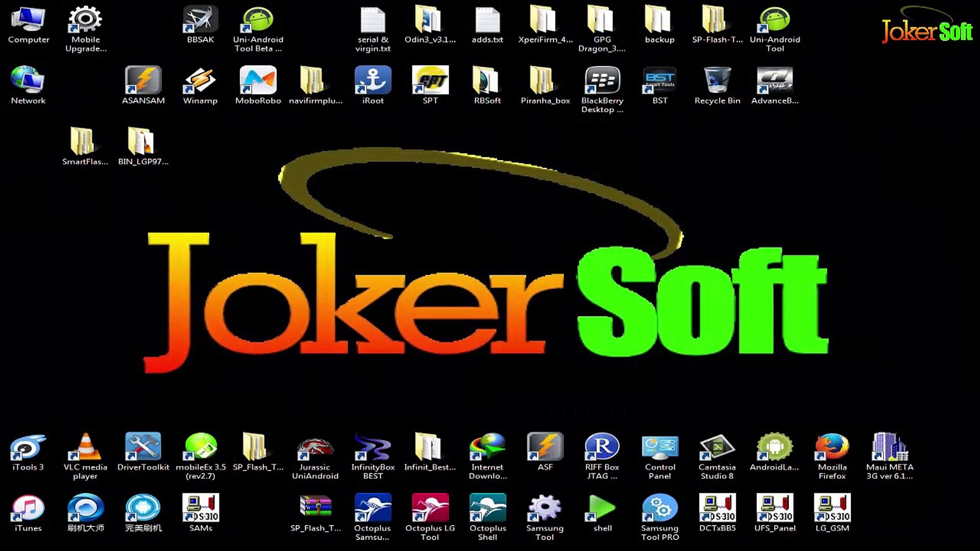
Task: Click the BBSAK Swiss knife icon
Action: click(200, 20)
